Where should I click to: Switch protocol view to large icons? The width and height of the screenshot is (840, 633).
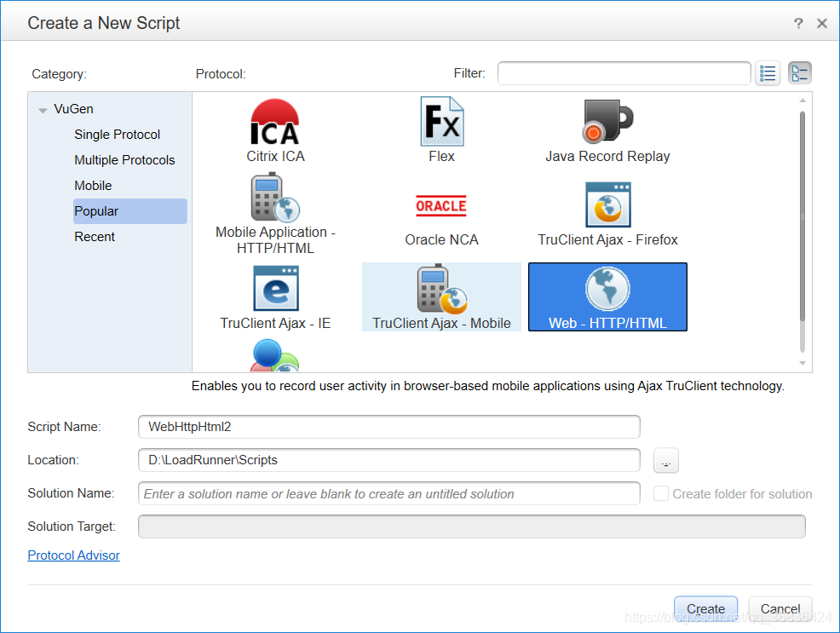coord(800,73)
